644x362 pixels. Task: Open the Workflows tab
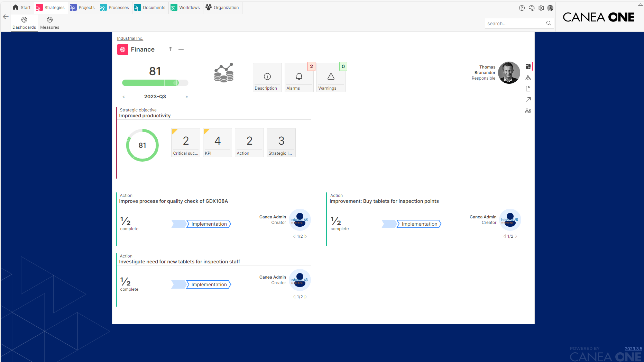185,7
